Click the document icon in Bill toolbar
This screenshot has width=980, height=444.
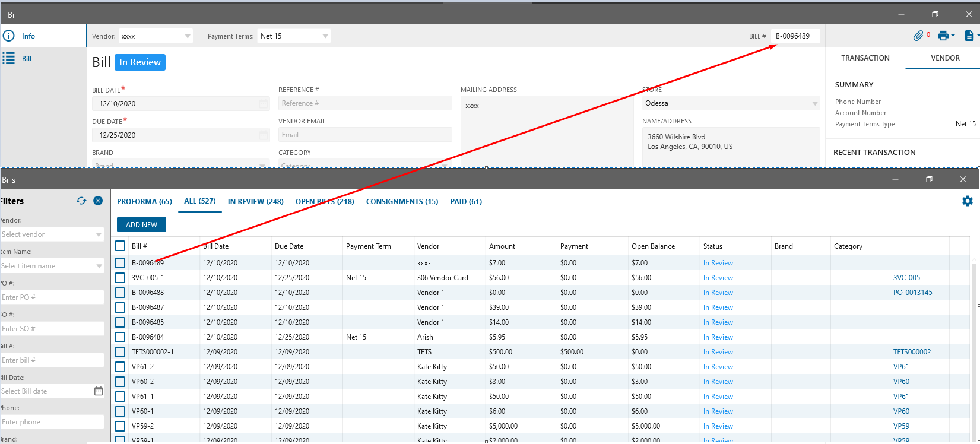(969, 36)
